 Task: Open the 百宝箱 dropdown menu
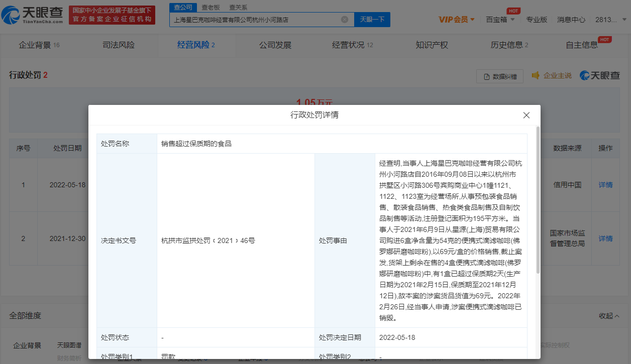(x=500, y=20)
